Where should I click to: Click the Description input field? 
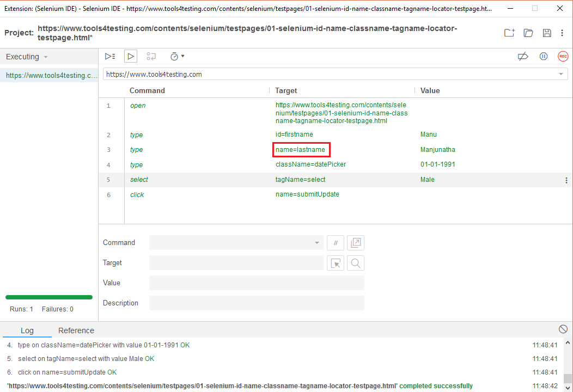click(x=257, y=303)
